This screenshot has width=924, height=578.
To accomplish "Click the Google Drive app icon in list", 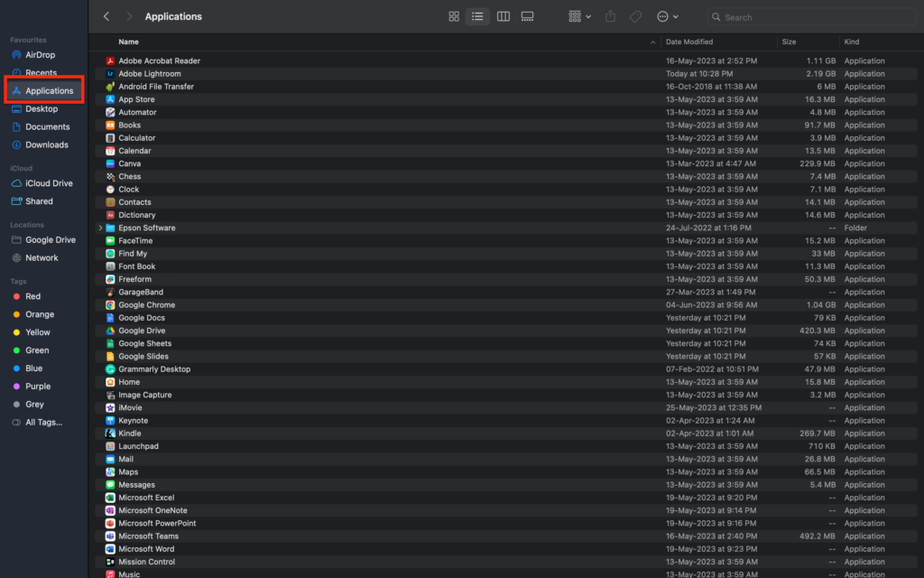I will [110, 331].
